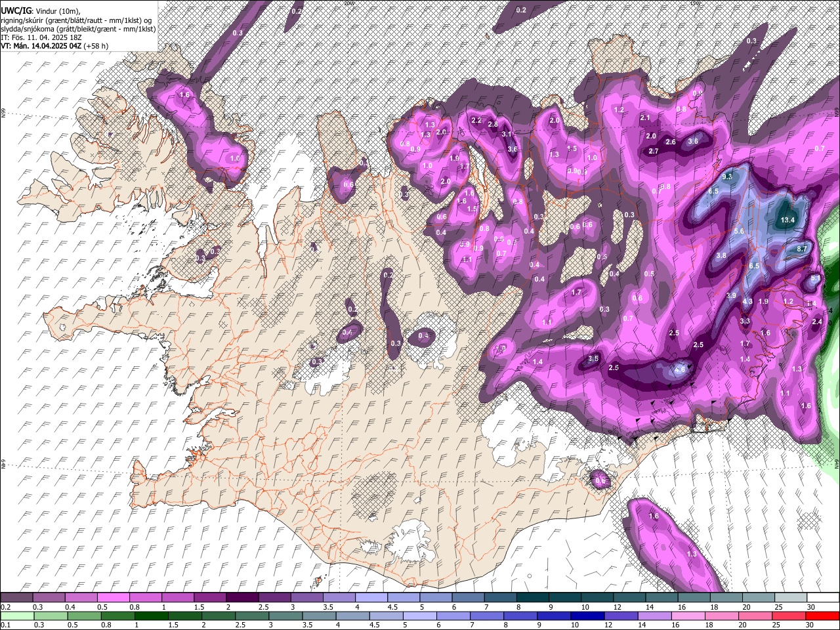Select the 3.1 value label

coord(507,134)
